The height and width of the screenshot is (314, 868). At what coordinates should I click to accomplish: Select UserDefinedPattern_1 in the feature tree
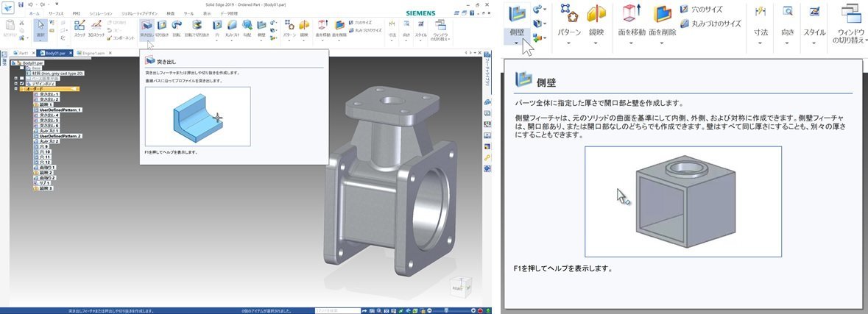(57, 110)
